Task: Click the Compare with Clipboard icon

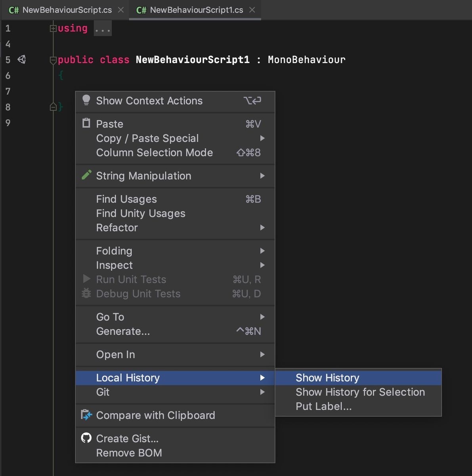Action: tap(86, 415)
